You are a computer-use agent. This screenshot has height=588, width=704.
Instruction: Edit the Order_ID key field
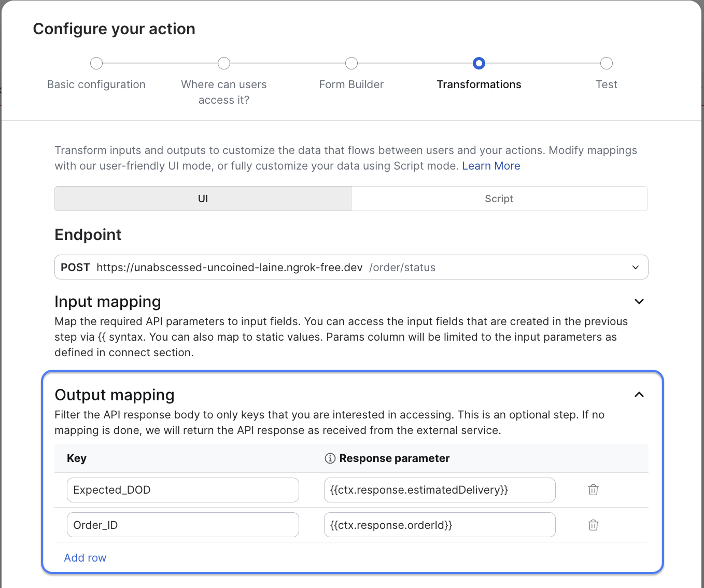click(183, 525)
